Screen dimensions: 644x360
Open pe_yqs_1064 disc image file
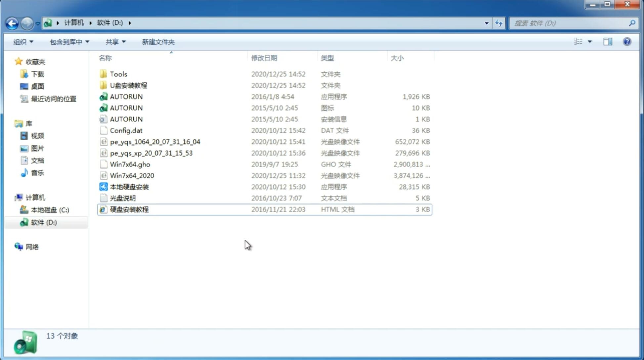click(x=155, y=142)
